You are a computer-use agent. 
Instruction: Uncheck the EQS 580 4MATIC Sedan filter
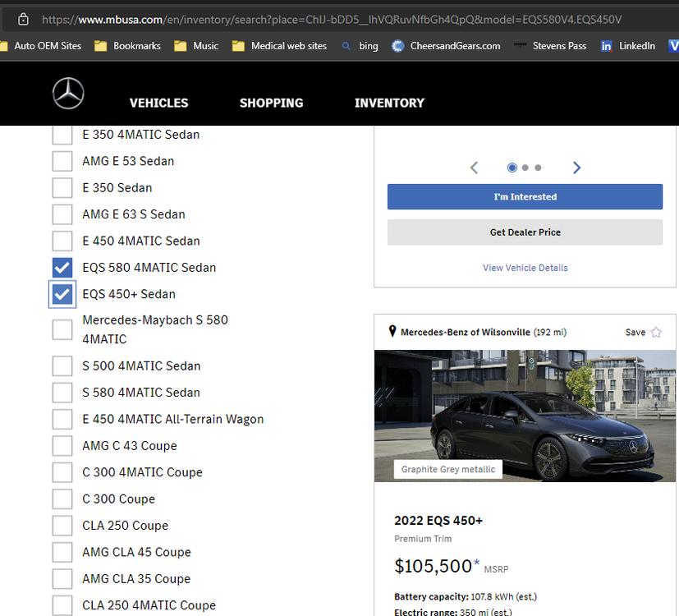coord(62,268)
